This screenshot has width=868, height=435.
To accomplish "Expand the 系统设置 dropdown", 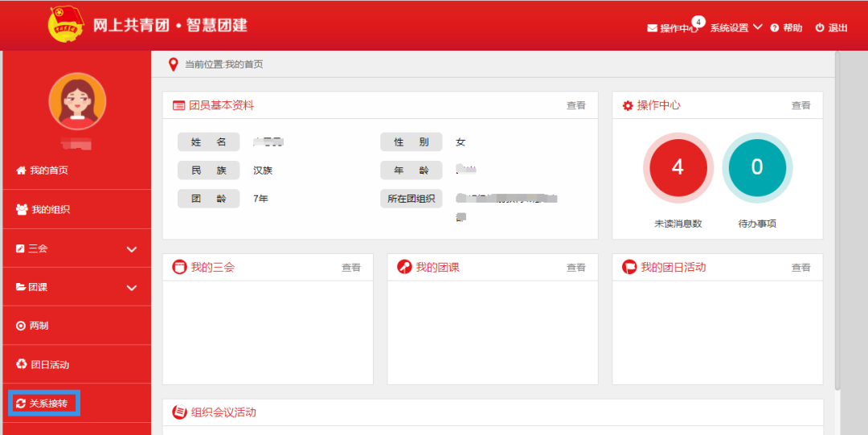I will [x=735, y=28].
